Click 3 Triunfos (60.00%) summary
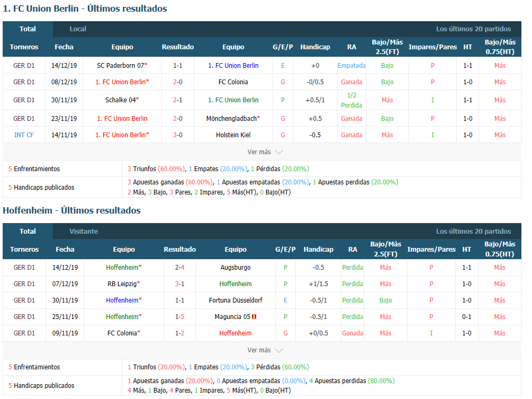Image resolution: width=532 pixels, height=399 pixels. [x=156, y=169]
